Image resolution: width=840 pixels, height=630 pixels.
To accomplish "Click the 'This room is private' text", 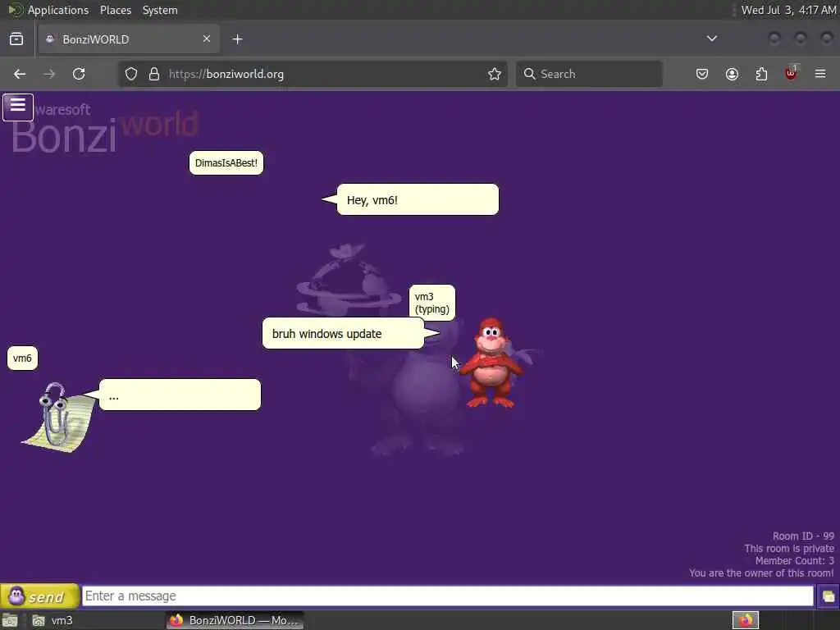I will click(789, 548).
